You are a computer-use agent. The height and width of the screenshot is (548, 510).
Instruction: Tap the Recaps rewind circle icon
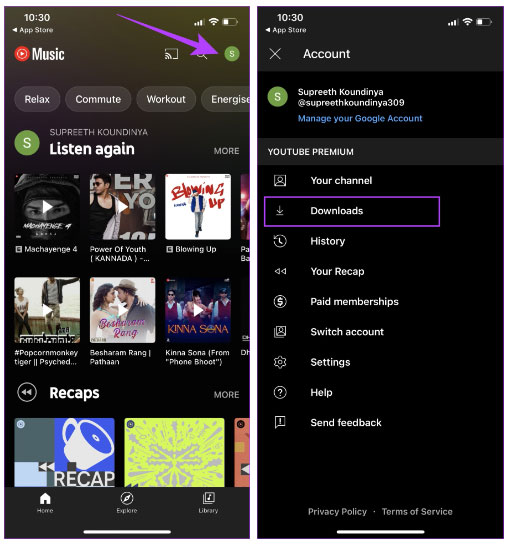coord(27,392)
